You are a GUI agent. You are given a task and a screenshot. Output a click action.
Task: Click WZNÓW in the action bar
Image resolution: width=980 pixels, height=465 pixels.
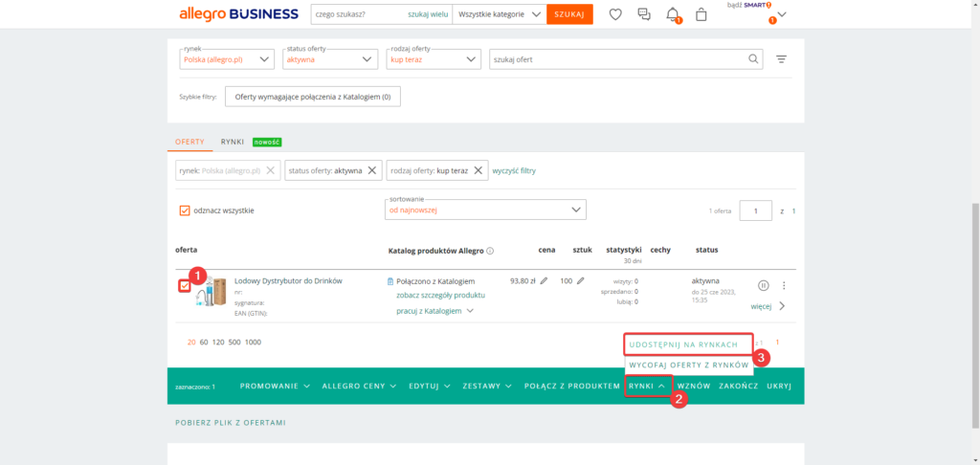pos(694,387)
